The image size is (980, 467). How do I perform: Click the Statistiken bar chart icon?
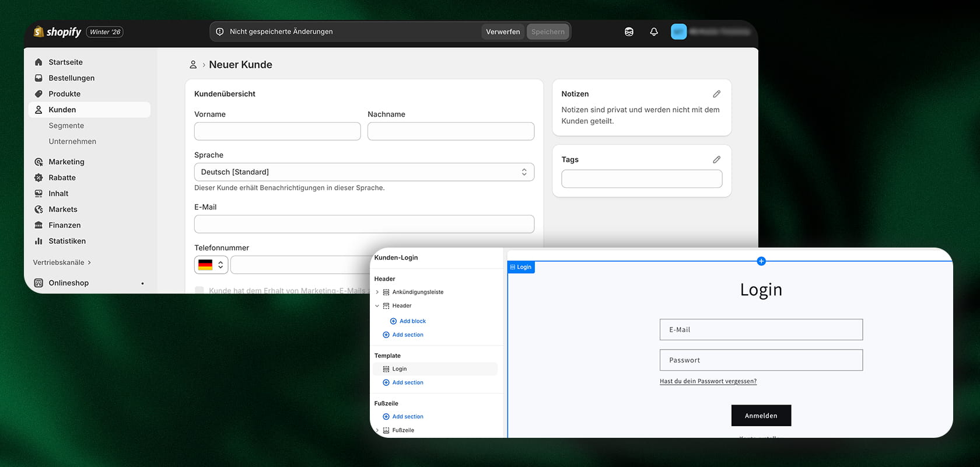38,241
